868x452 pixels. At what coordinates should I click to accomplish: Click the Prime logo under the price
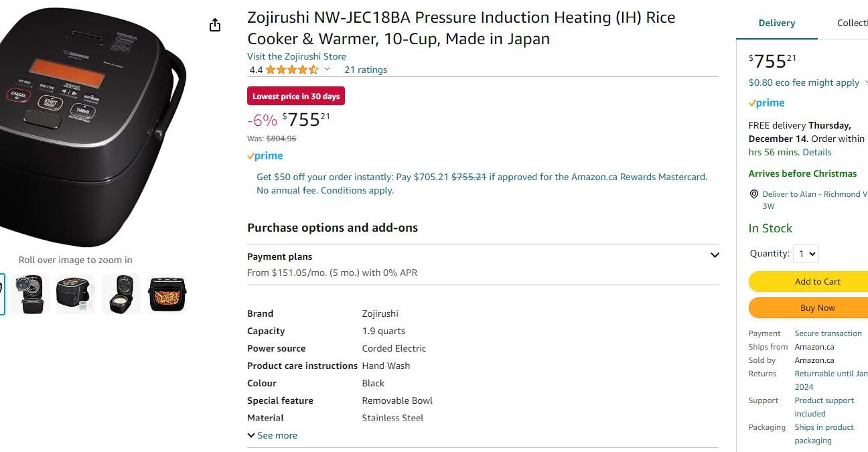(265, 156)
